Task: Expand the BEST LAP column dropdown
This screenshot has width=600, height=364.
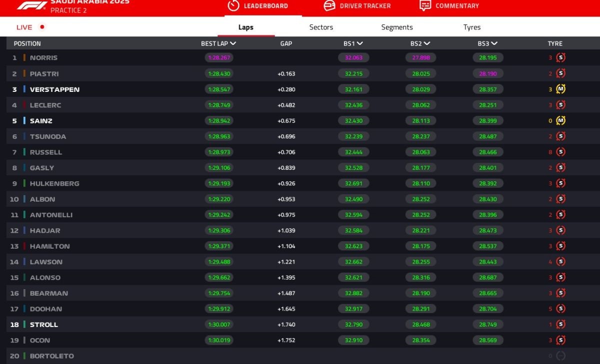Action: click(233, 44)
